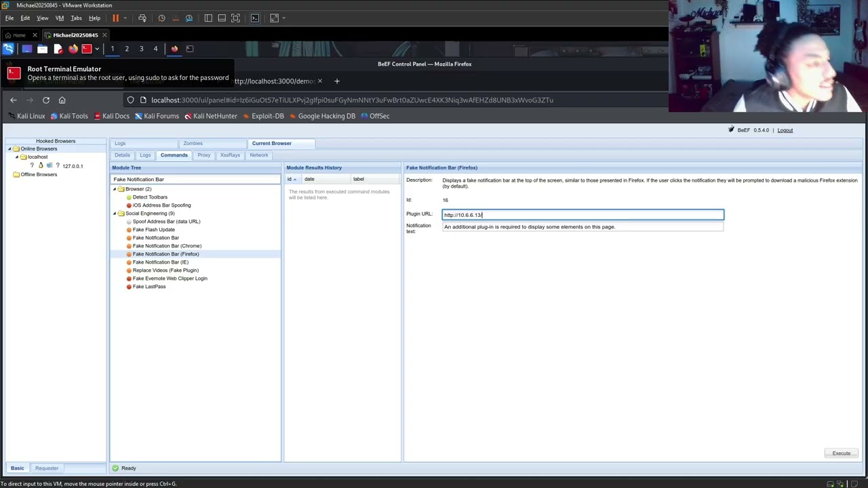This screenshot has width=868, height=488.
Task: Open the VMware Tabs menu
Action: point(77,18)
